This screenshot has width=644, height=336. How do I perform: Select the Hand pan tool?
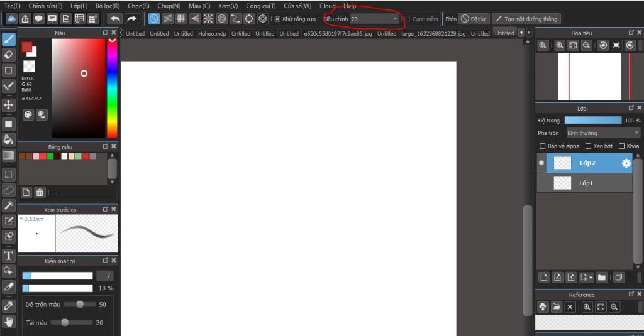point(9,322)
